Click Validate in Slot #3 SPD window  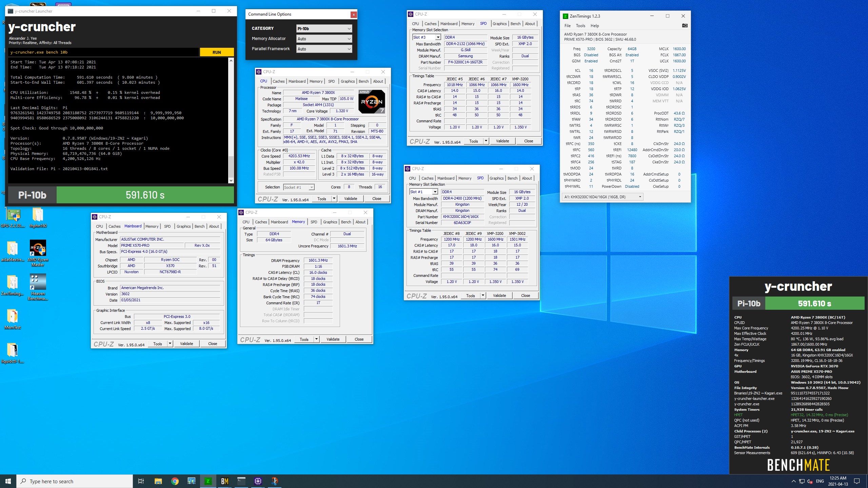pos(502,141)
